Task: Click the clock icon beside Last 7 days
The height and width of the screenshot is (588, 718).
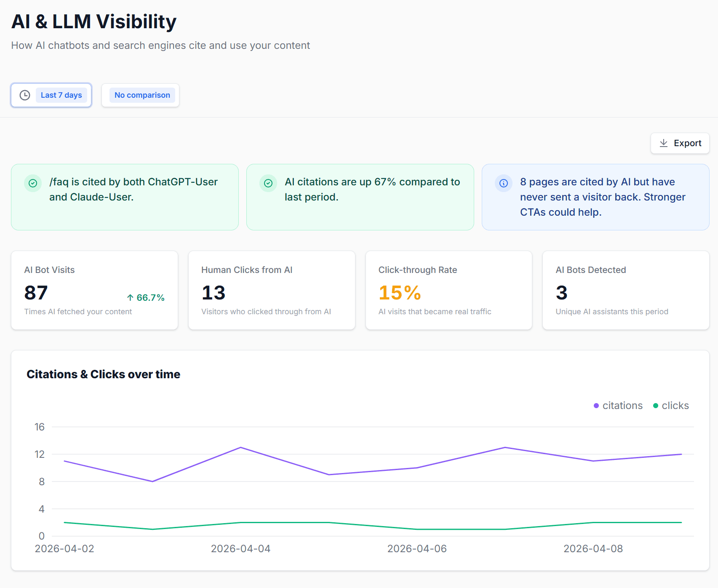Action: pos(24,95)
